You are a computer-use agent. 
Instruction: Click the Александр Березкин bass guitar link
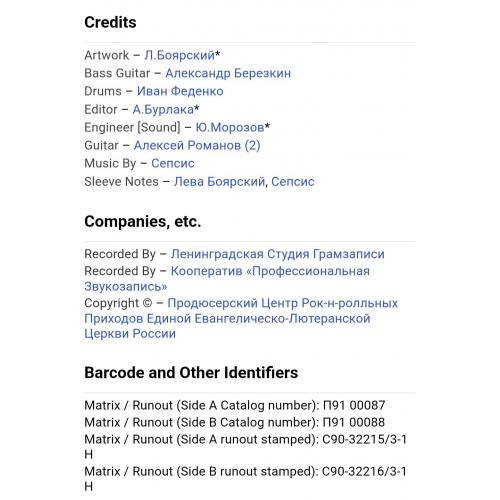(228, 73)
